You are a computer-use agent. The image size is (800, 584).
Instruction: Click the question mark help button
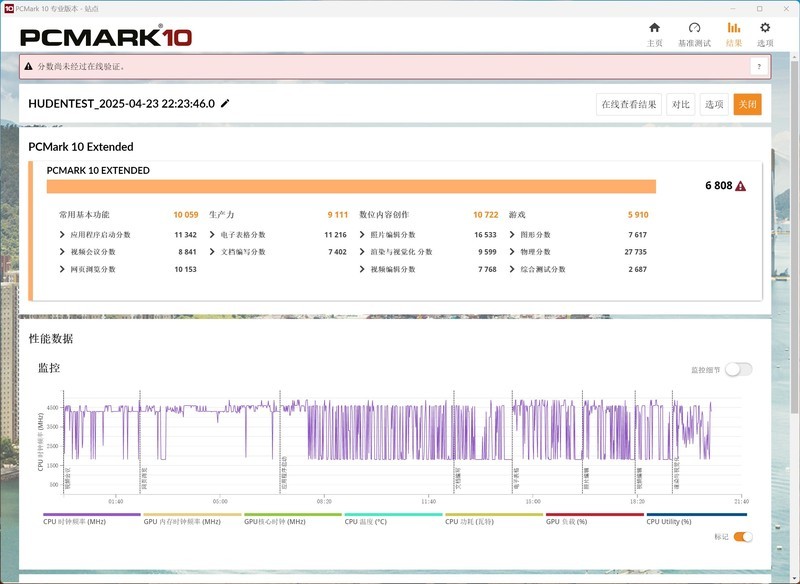(x=759, y=67)
